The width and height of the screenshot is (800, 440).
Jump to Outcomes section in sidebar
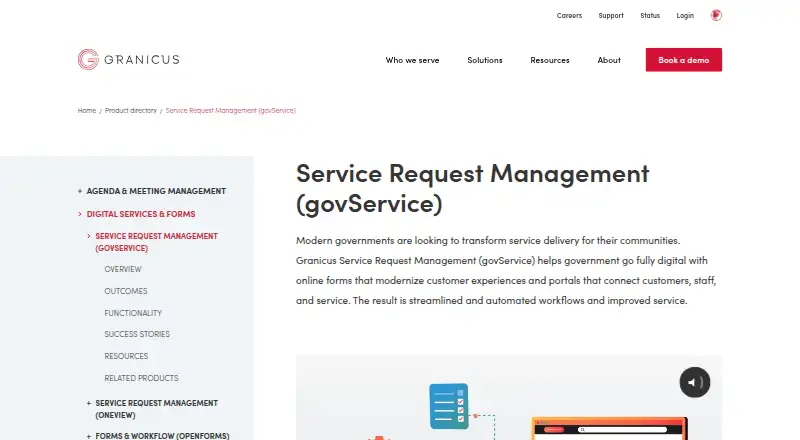126,291
